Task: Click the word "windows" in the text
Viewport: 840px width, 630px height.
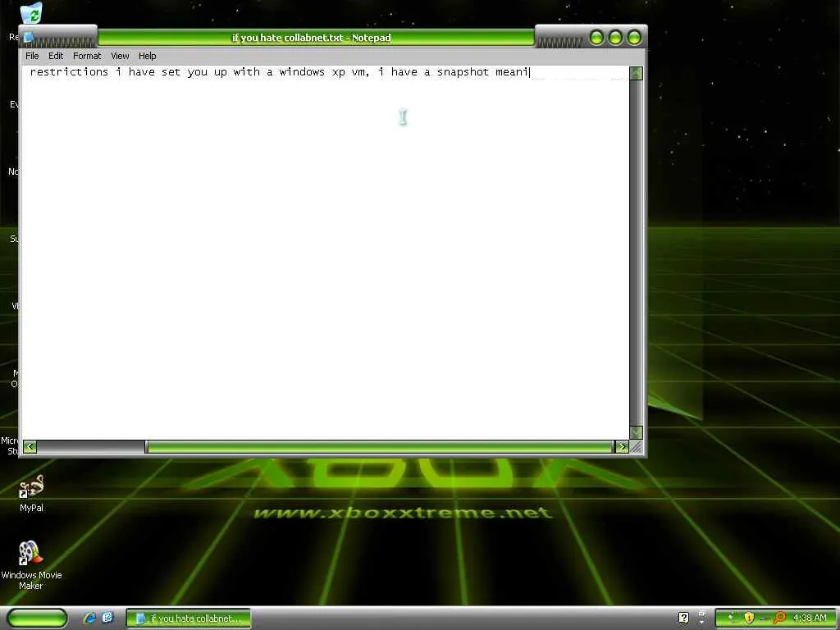Action: (x=302, y=72)
